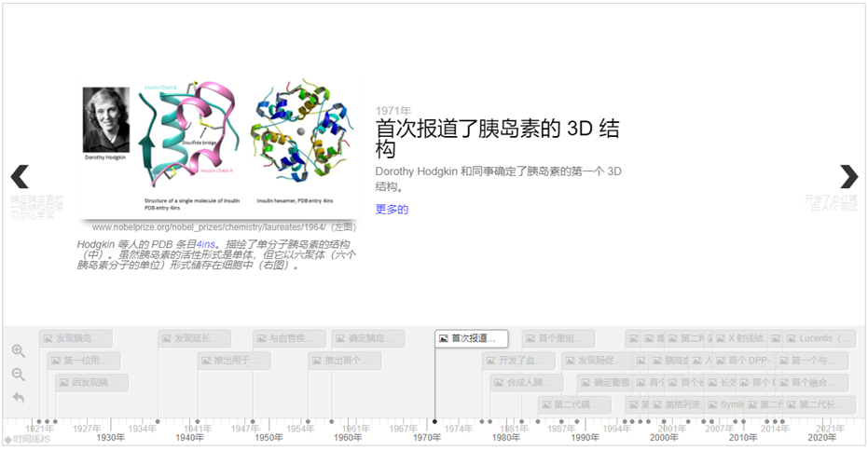
Task: Select the 第二代磺... timeline event
Action: click(574, 404)
